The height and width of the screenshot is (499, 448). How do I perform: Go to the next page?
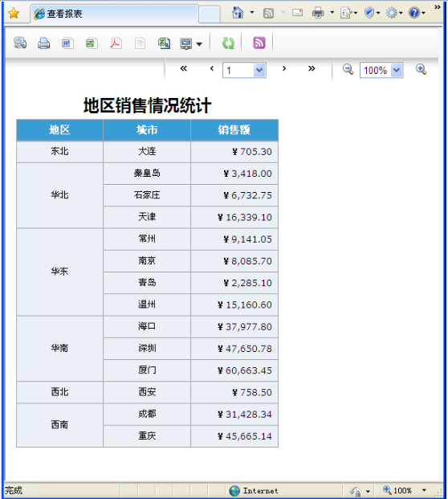[x=284, y=68]
